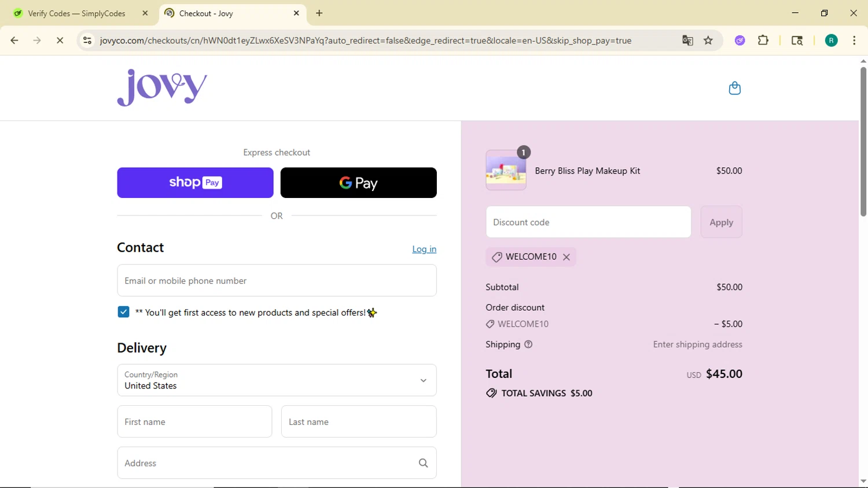Screen dimensions: 868x488
Task: Click the Jovy logo
Action: [162, 87]
